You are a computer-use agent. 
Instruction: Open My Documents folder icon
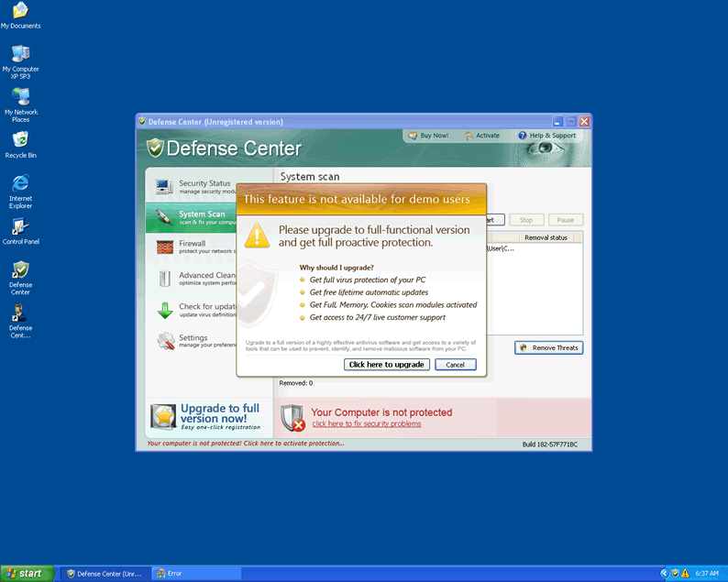[x=20, y=11]
